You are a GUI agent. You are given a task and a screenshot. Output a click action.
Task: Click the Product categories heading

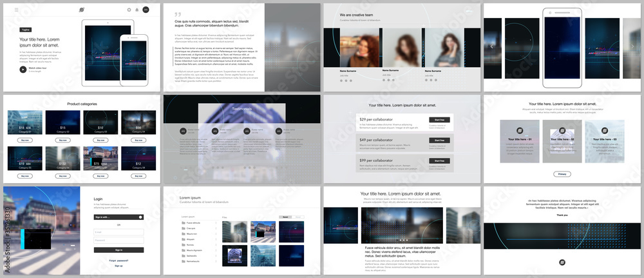82,104
